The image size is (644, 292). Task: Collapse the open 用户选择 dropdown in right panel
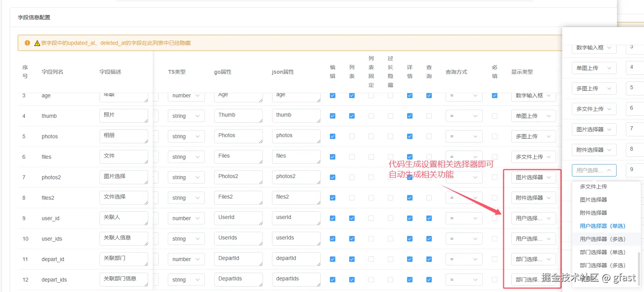[594, 170]
